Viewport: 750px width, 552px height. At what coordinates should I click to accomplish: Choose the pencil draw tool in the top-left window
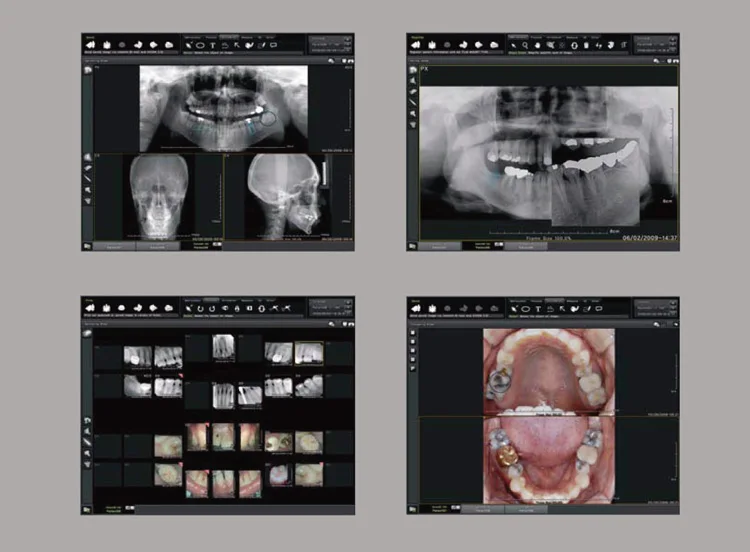[262, 45]
